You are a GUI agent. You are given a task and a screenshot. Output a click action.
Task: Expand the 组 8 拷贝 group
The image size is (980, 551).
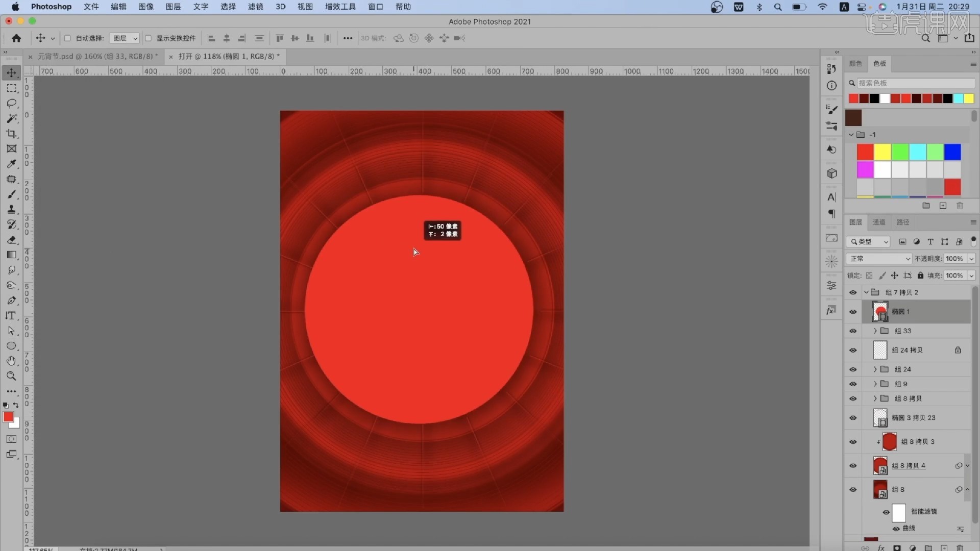(x=875, y=398)
